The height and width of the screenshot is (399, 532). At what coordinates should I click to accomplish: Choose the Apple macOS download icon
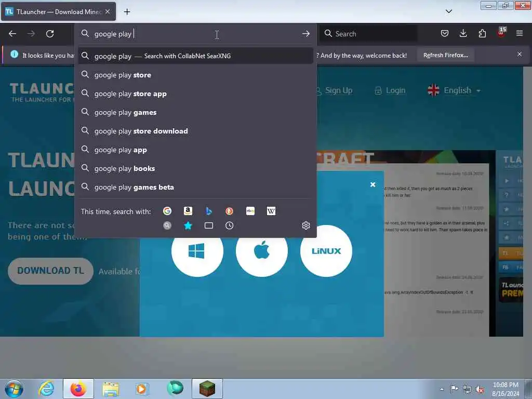click(262, 251)
